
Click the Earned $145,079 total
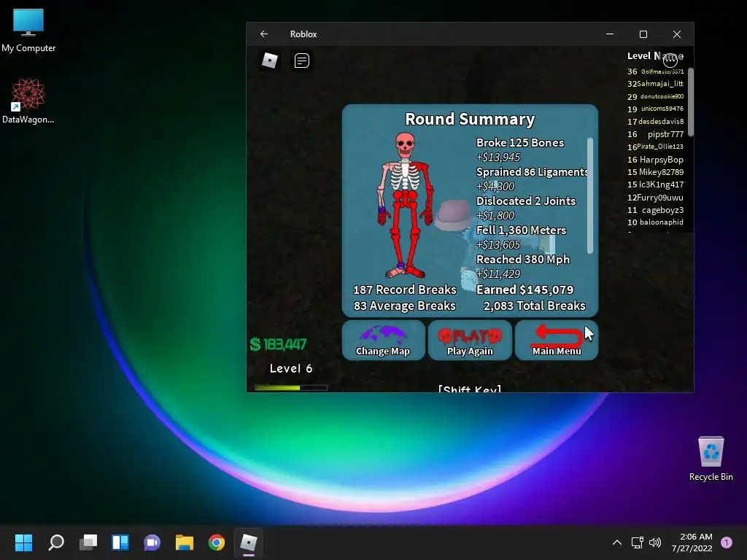click(x=525, y=289)
